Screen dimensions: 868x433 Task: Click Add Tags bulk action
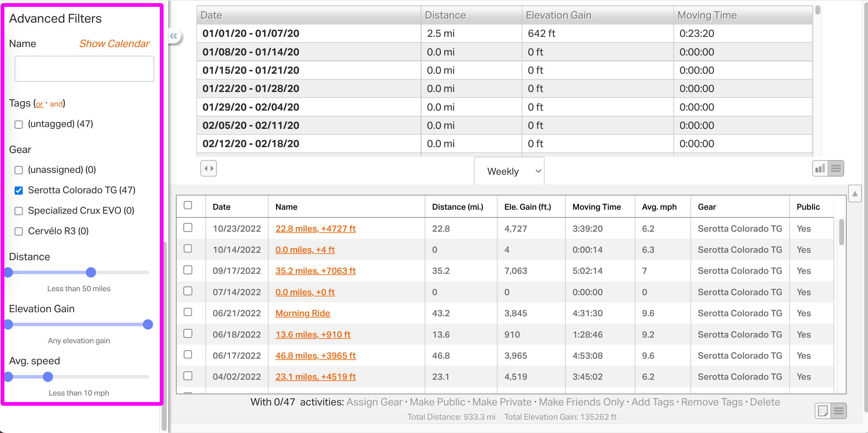click(x=652, y=402)
